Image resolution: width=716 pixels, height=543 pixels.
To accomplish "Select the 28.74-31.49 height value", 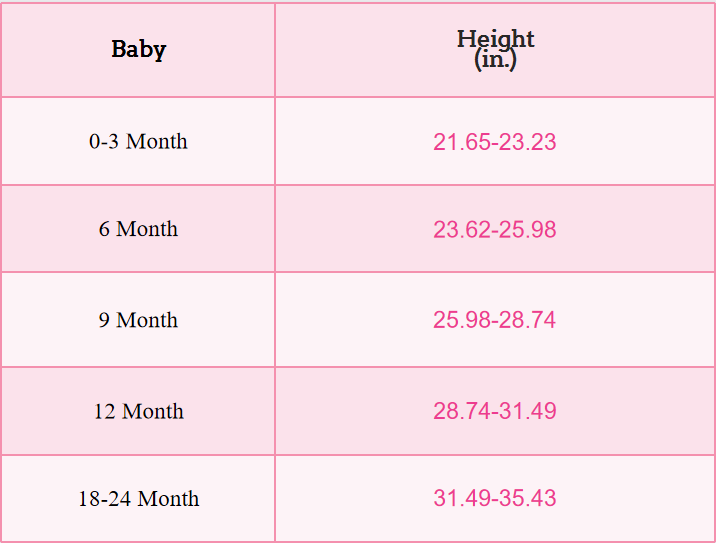I will point(495,411).
